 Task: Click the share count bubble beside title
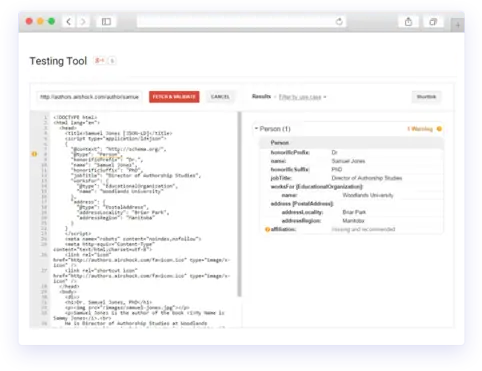pyautogui.click(x=112, y=61)
